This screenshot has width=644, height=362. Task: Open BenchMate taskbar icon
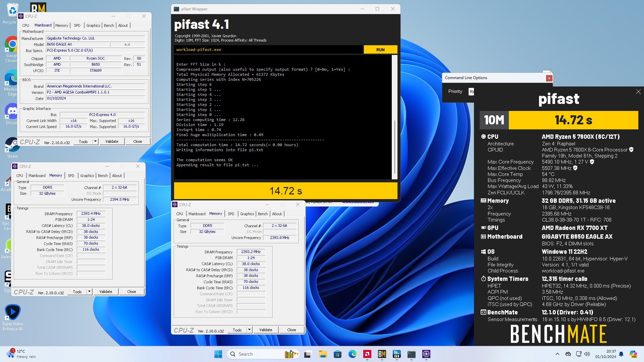[x=382, y=354]
